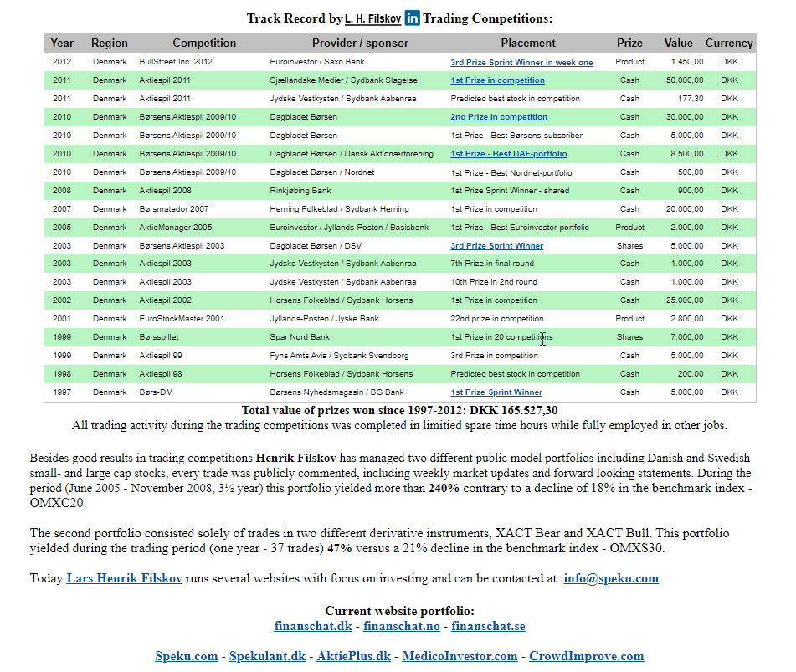This screenshot has width=796, height=672.
Task: Visit the MedicoInvestor.com link
Action: point(460,656)
